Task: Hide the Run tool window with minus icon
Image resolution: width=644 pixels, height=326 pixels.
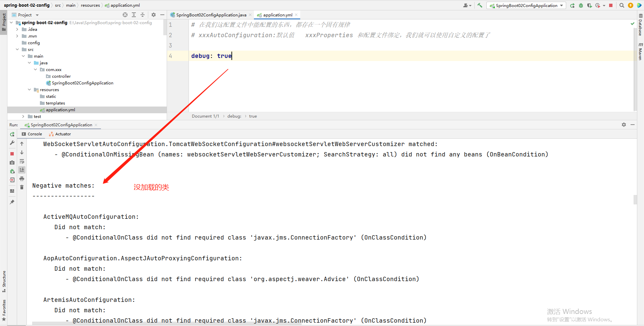Action: (633, 125)
